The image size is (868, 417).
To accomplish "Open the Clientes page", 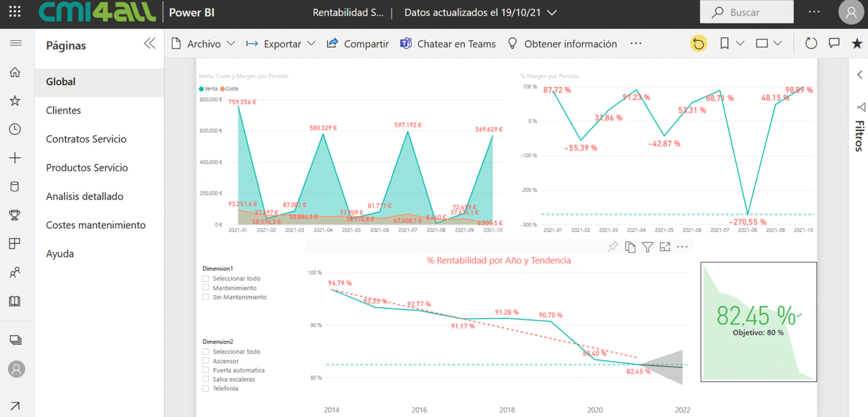I will coord(63,110).
